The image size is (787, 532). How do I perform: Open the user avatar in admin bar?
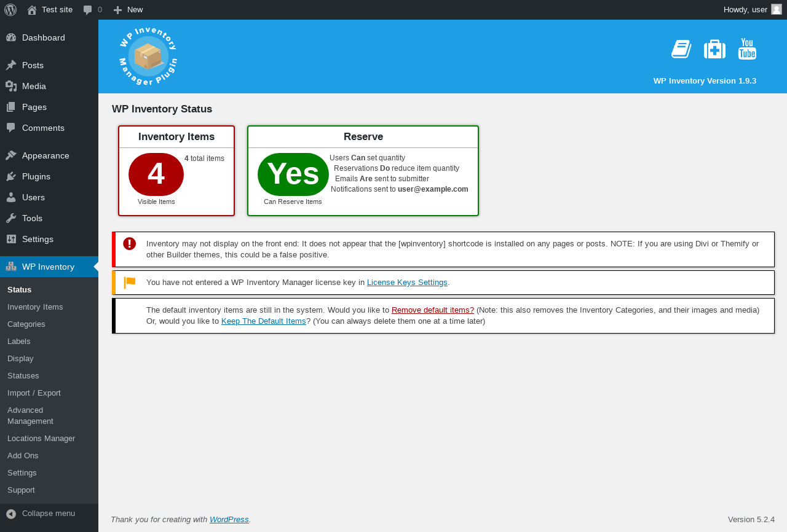click(777, 9)
